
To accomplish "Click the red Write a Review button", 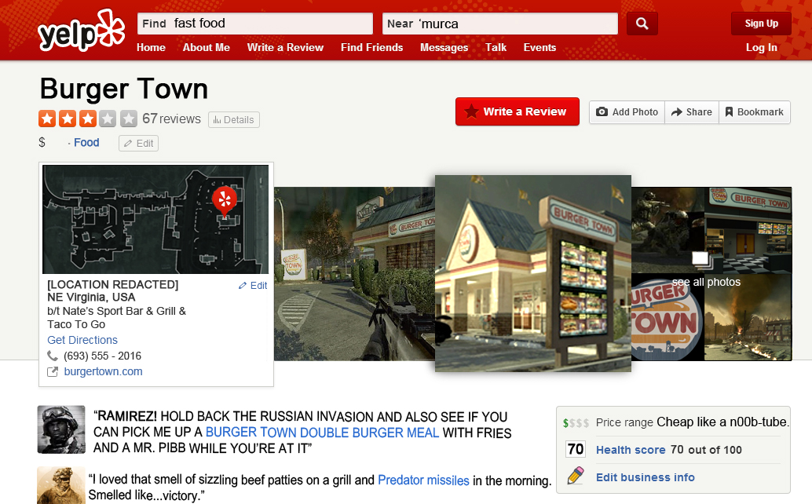I will coord(518,111).
